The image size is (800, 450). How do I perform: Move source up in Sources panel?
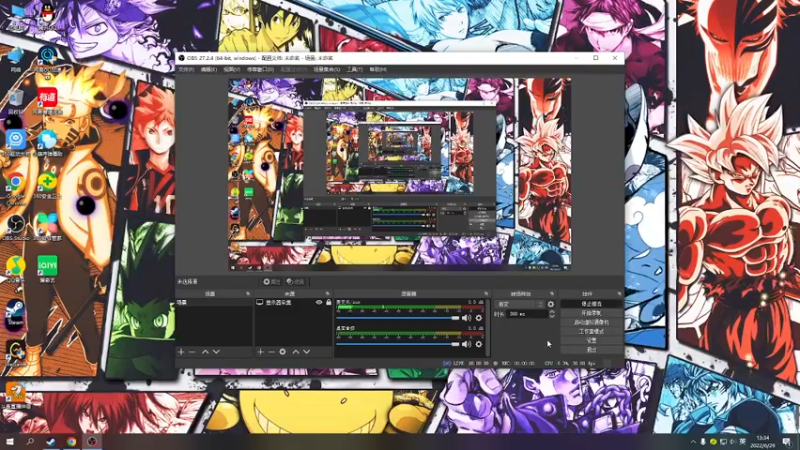[295, 352]
